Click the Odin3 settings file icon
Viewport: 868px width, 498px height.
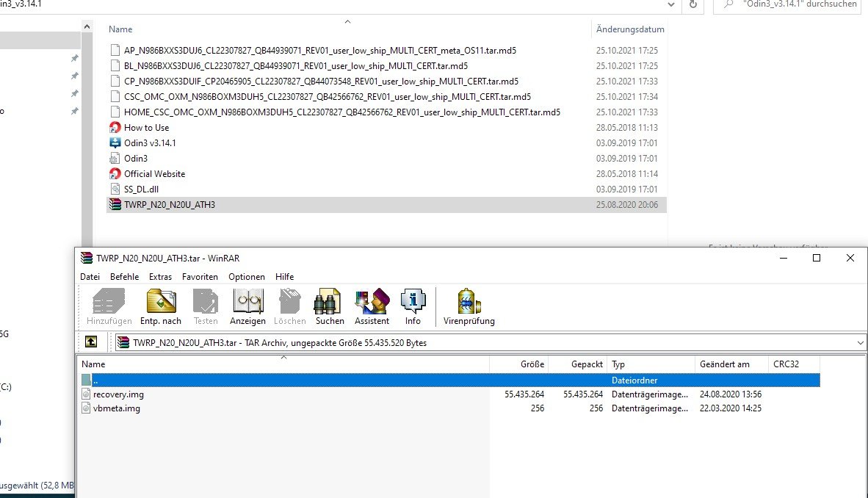[x=115, y=159]
